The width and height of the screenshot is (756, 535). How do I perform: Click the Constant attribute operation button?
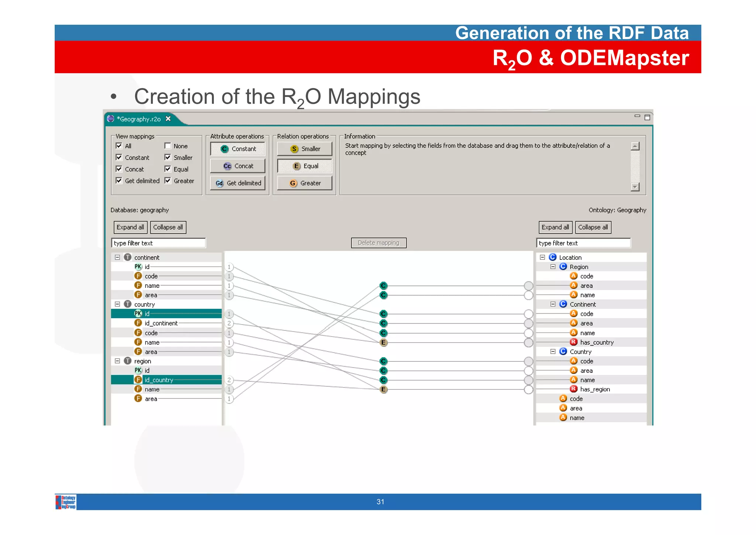point(238,149)
